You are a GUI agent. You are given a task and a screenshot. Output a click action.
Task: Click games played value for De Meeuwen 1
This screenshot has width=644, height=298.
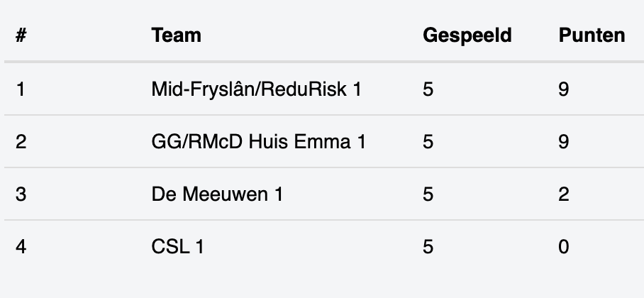tap(428, 194)
